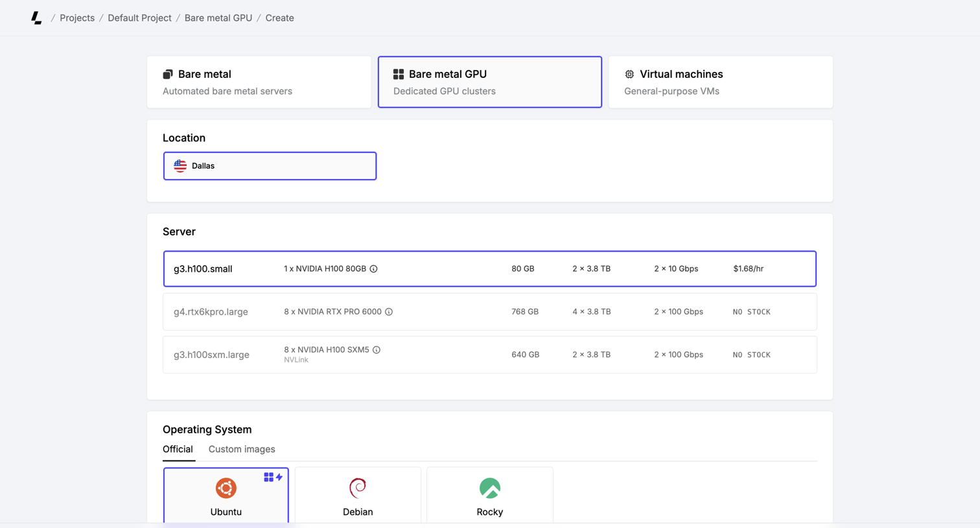The image size is (980, 528).
Task: Choose Ubuntu operating system
Action: [x=226, y=495]
